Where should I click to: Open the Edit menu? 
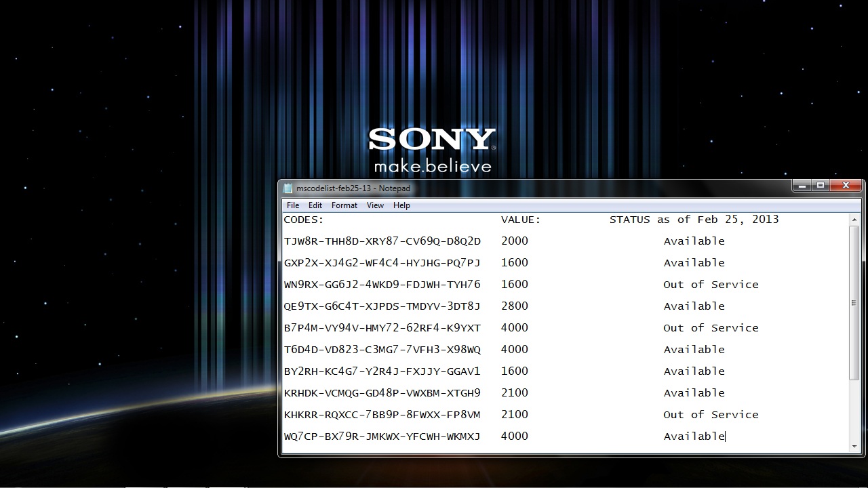(x=315, y=205)
